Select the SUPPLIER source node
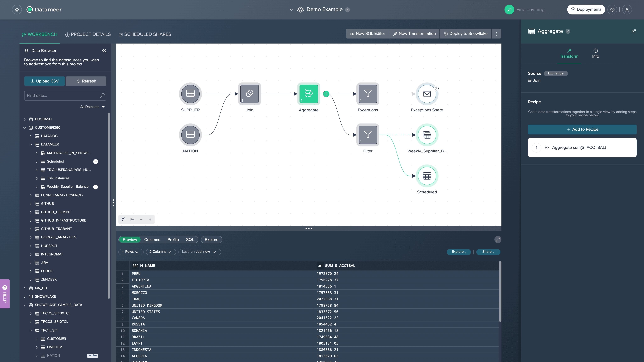 (x=190, y=94)
